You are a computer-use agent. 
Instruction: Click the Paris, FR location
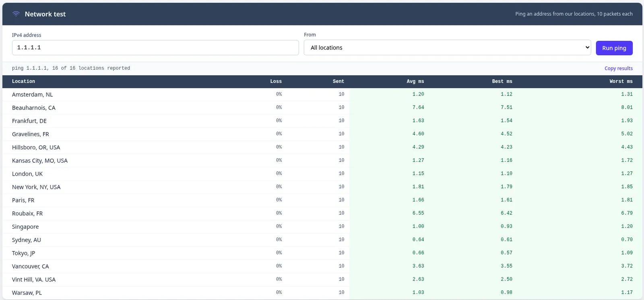point(23,201)
